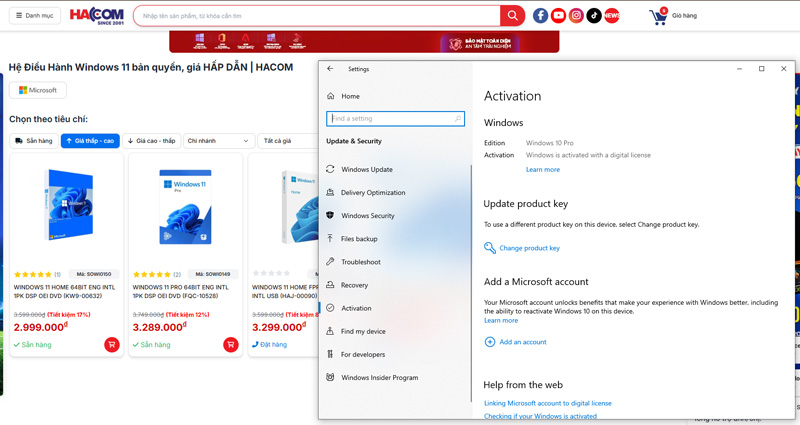
Task: Open WINDOWS 11 PRO 64BIT ENG INTL title
Action: coord(181,291)
